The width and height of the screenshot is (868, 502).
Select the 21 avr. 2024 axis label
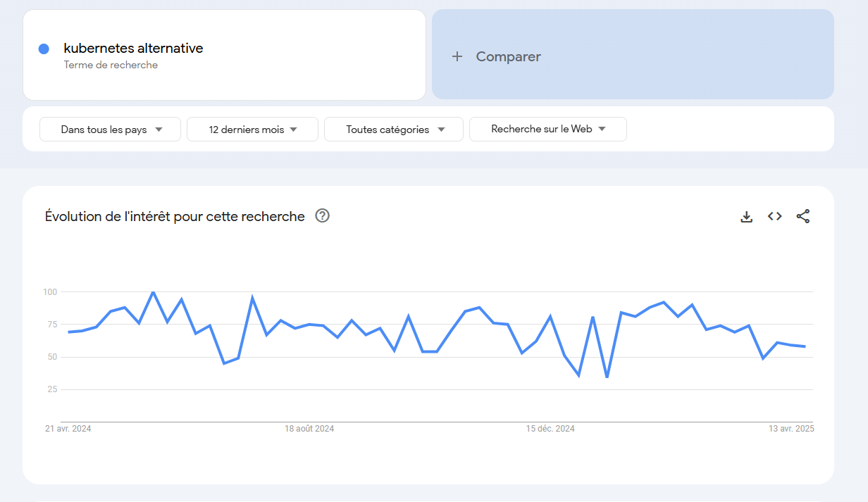click(x=68, y=429)
